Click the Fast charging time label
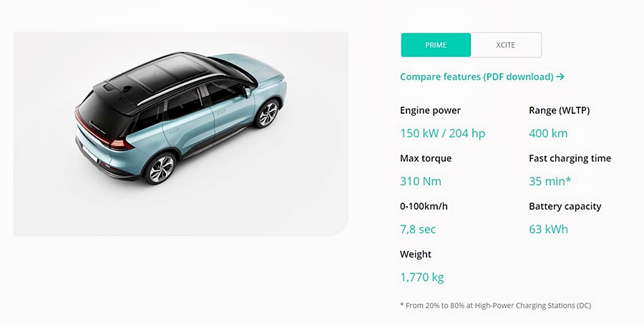644x325 pixels. [570, 158]
